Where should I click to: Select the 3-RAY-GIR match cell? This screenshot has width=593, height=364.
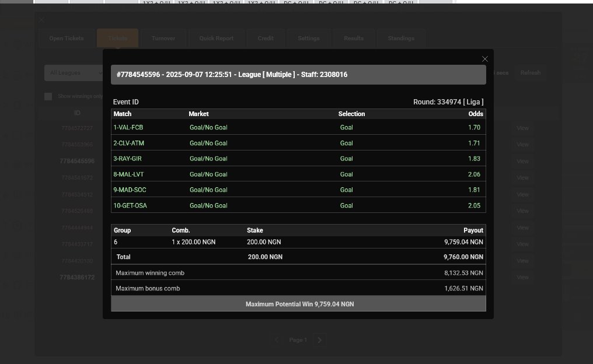pyautogui.click(x=127, y=159)
